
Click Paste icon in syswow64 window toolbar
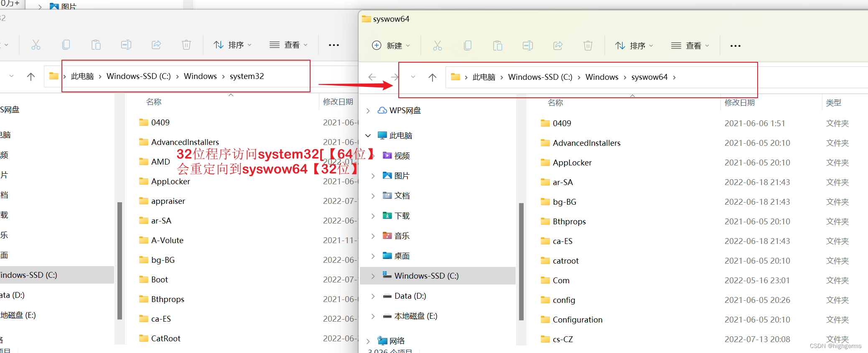point(498,46)
